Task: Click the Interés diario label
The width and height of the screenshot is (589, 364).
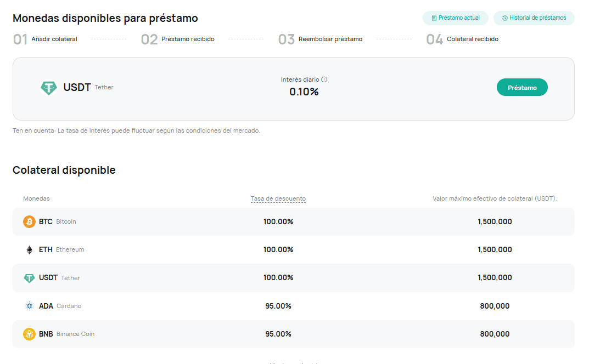Action: pyautogui.click(x=300, y=79)
